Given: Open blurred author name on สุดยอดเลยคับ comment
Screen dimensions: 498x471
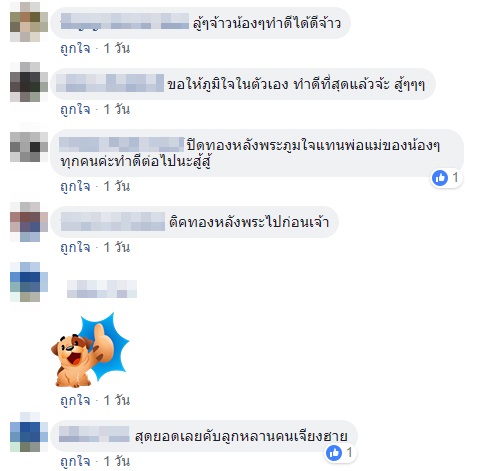Looking at the screenshot, I should tap(94, 434).
